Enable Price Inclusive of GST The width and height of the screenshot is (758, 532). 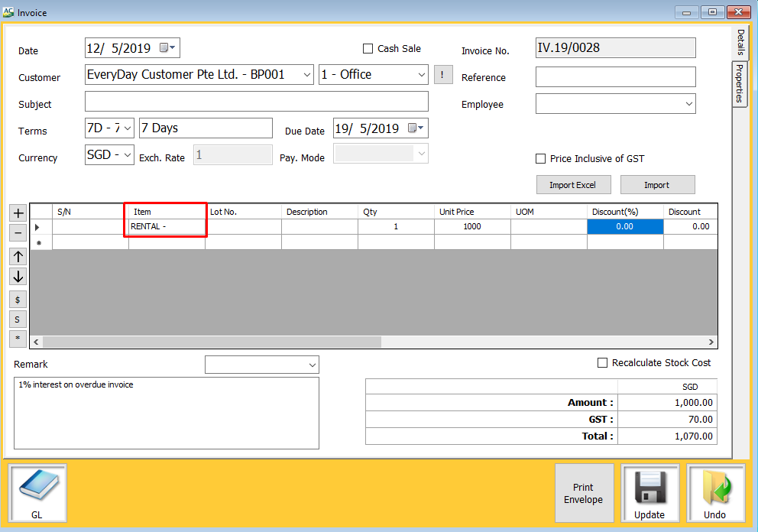pyautogui.click(x=541, y=159)
